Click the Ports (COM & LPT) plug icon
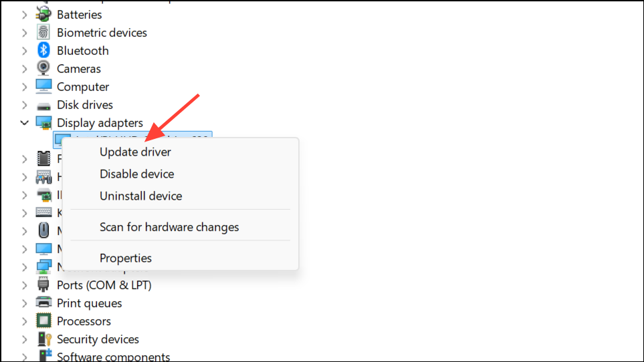 point(43,285)
